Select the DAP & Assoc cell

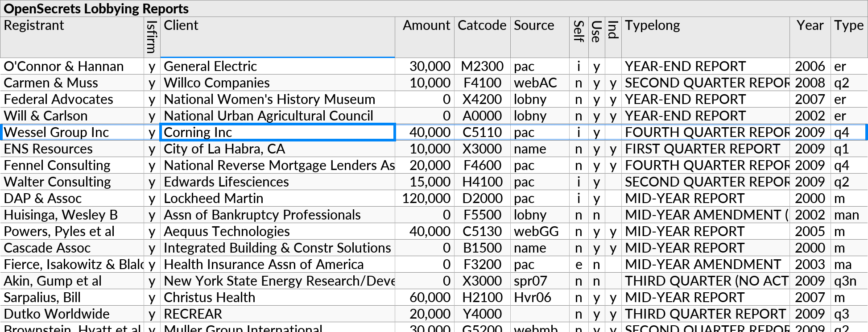point(72,198)
